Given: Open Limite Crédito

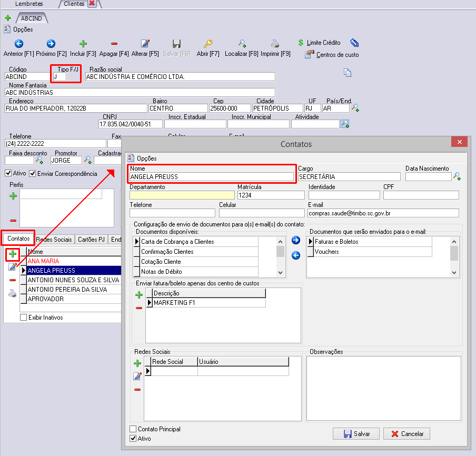Looking at the screenshot, I should click(320, 43).
